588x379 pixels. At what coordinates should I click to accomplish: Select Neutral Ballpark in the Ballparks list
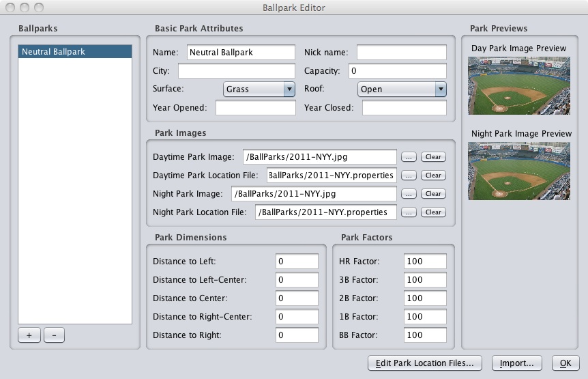pyautogui.click(x=75, y=51)
